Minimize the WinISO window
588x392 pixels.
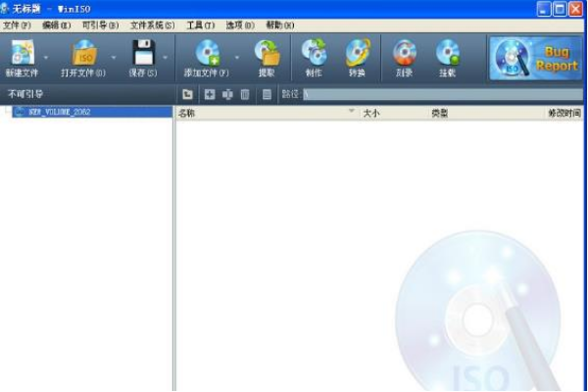click(x=544, y=9)
